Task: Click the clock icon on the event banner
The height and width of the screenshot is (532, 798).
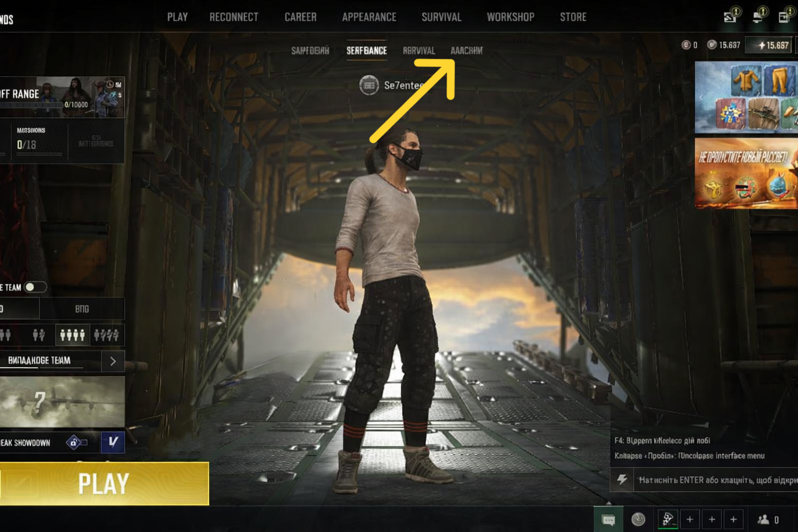Action: click(110, 84)
